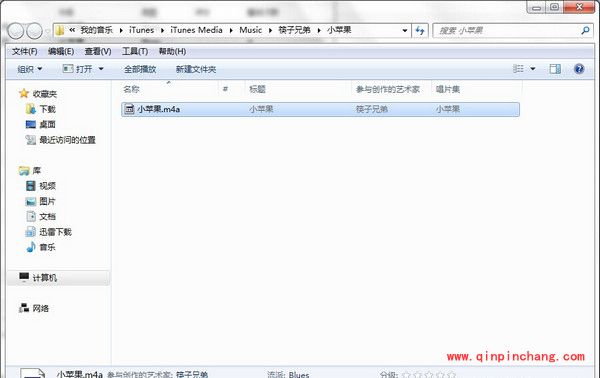Click Blues genre value in details pane
Image resolution: width=600 pixels, height=378 pixels.
pos(299,374)
